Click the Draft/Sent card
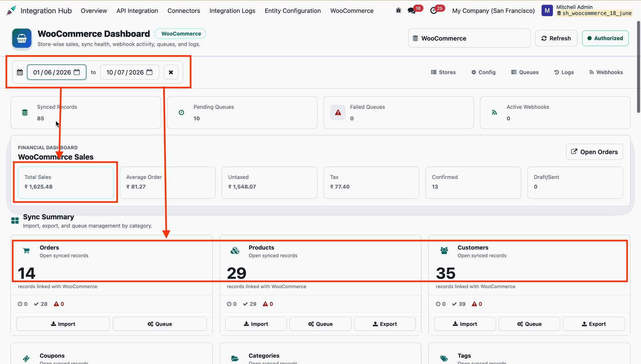This screenshot has width=641, height=364. click(x=575, y=183)
